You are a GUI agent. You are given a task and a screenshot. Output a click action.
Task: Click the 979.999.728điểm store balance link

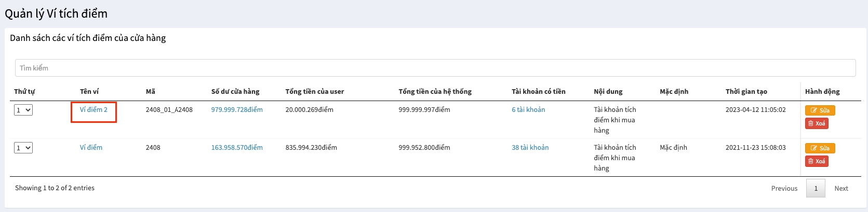[236, 110]
